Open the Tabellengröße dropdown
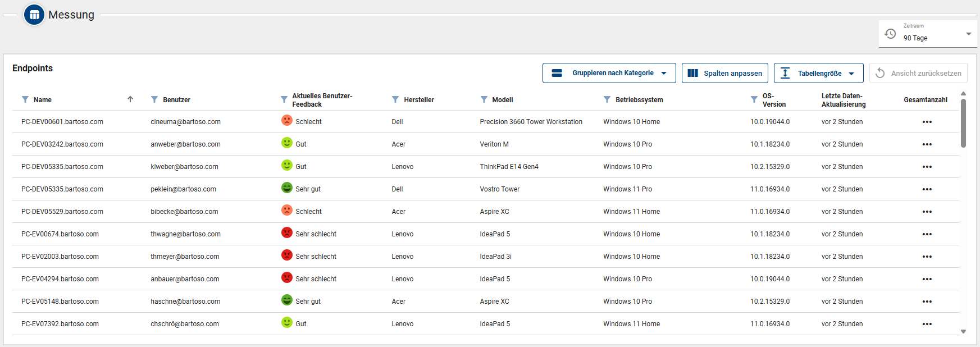The width and height of the screenshot is (980, 347). click(x=818, y=73)
